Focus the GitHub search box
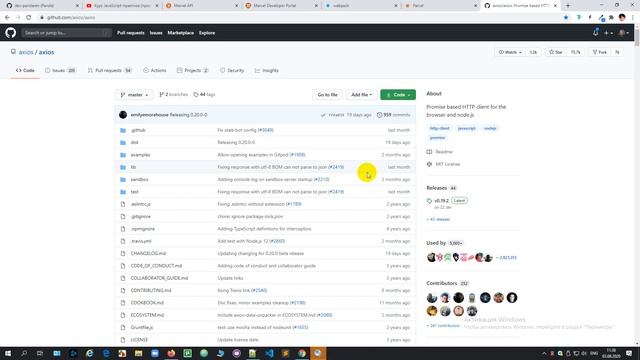The image size is (640, 360). [x=67, y=33]
